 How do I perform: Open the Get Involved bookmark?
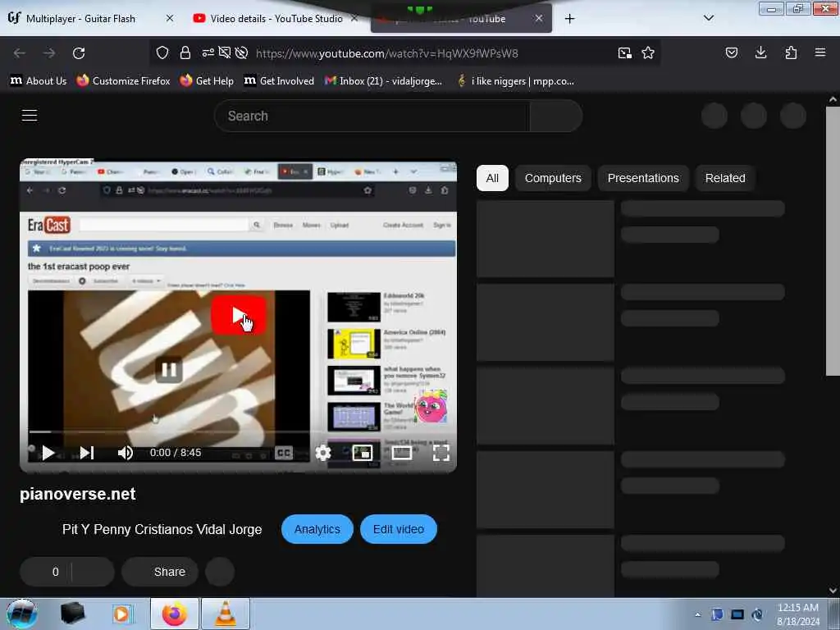[x=279, y=81]
